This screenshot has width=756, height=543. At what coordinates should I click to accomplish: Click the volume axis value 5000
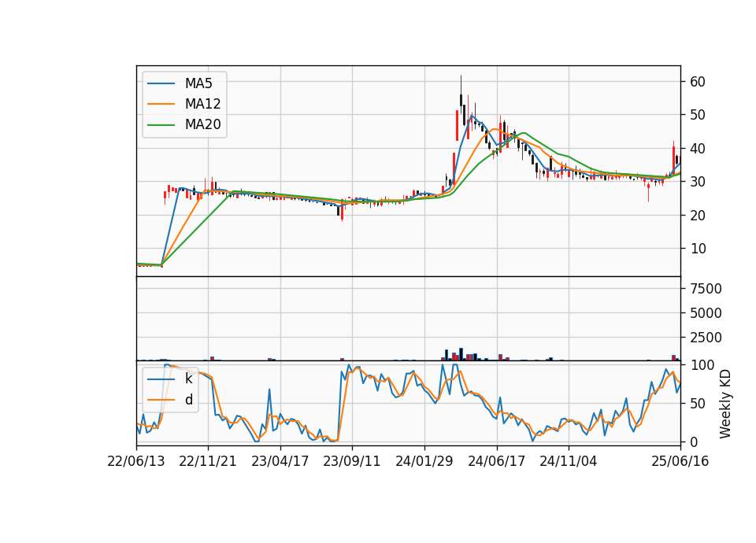[706, 313]
